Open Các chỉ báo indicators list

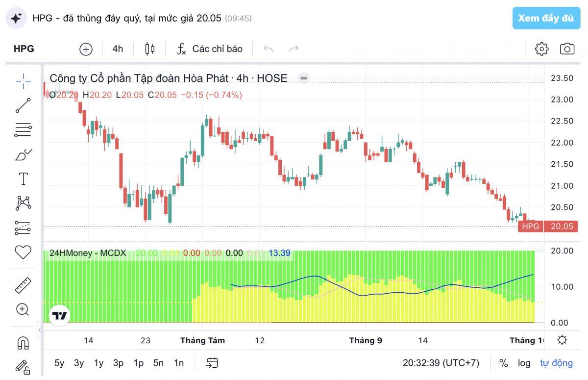coord(209,49)
